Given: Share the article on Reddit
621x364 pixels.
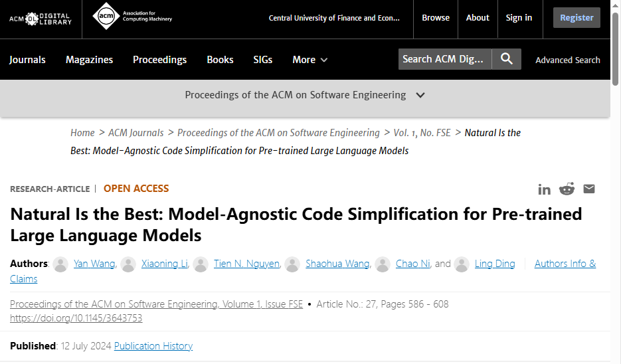Looking at the screenshot, I should (x=567, y=189).
